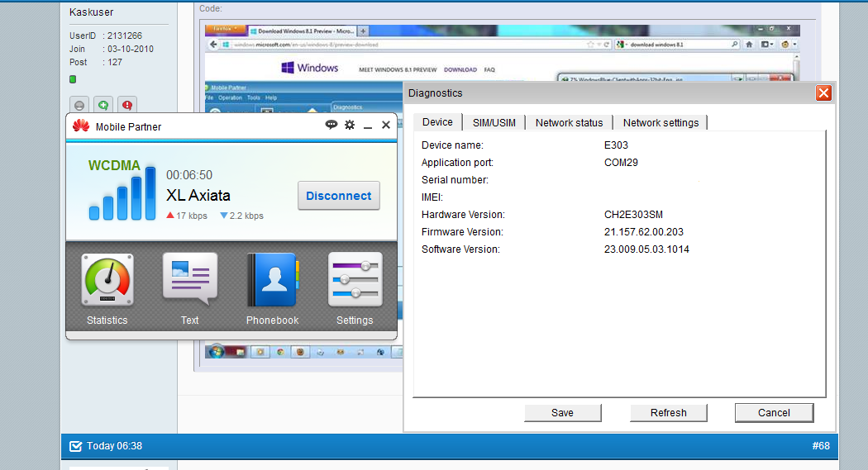The image size is (868, 470).
Task: Click the bookmark star in URL bar
Action: (590, 45)
